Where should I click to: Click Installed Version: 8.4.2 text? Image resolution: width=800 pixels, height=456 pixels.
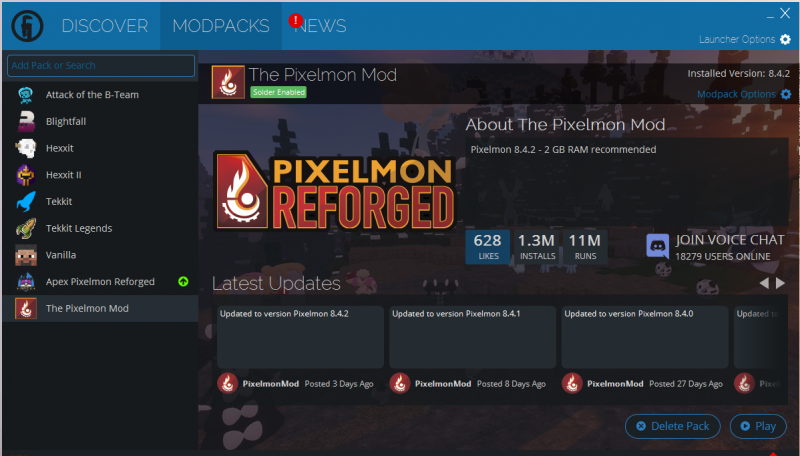[x=738, y=73]
